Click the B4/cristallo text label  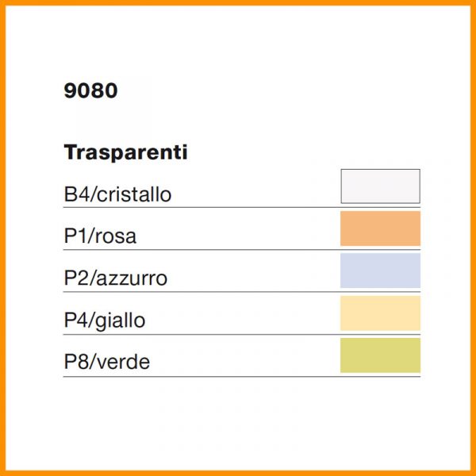(x=117, y=194)
